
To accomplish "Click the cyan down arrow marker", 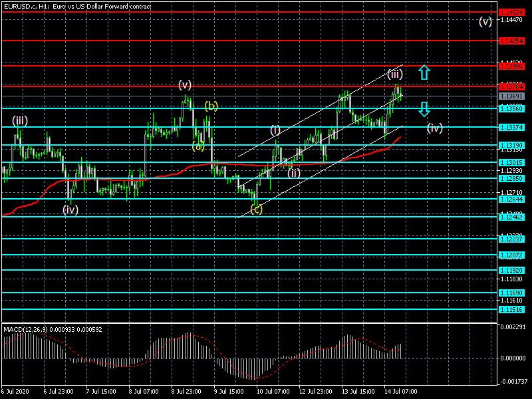I will [424, 109].
